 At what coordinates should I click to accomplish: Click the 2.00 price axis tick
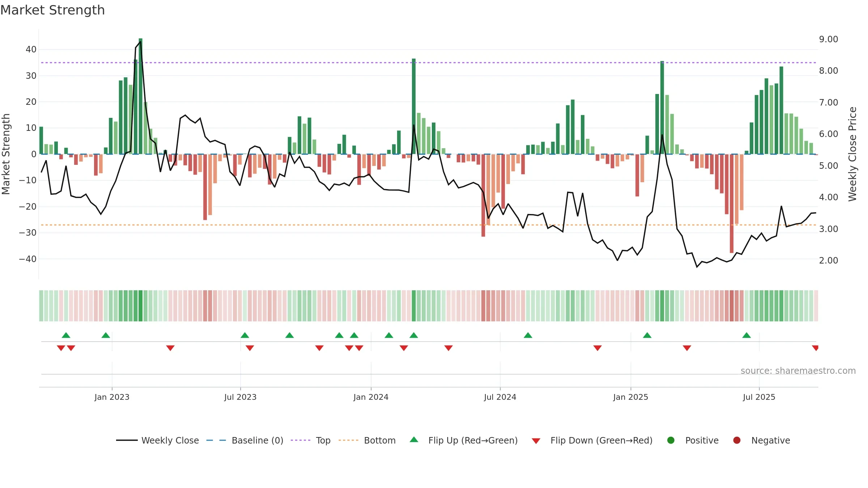click(x=829, y=260)
